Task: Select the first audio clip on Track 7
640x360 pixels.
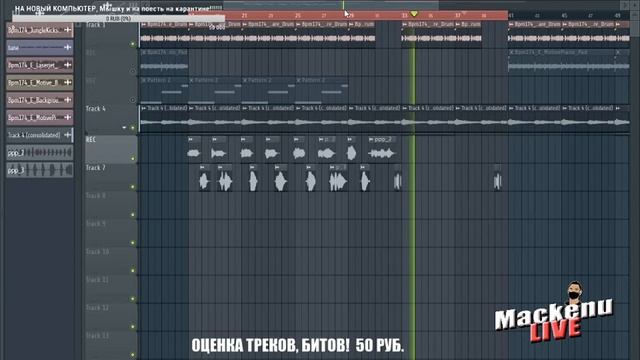Action: pos(204,181)
